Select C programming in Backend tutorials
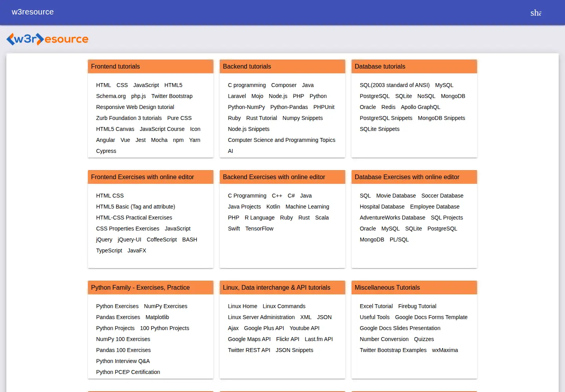Screen dimensions: 565x392 (247, 85)
